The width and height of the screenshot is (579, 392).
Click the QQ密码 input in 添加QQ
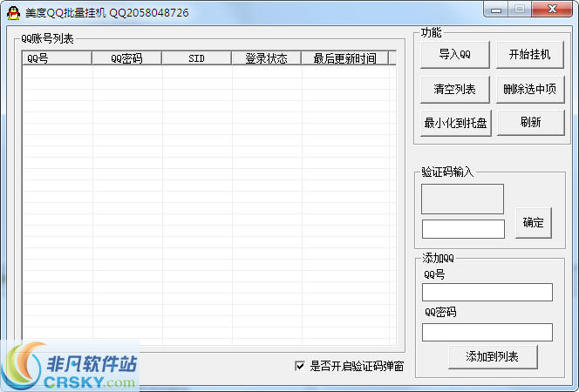(x=487, y=332)
